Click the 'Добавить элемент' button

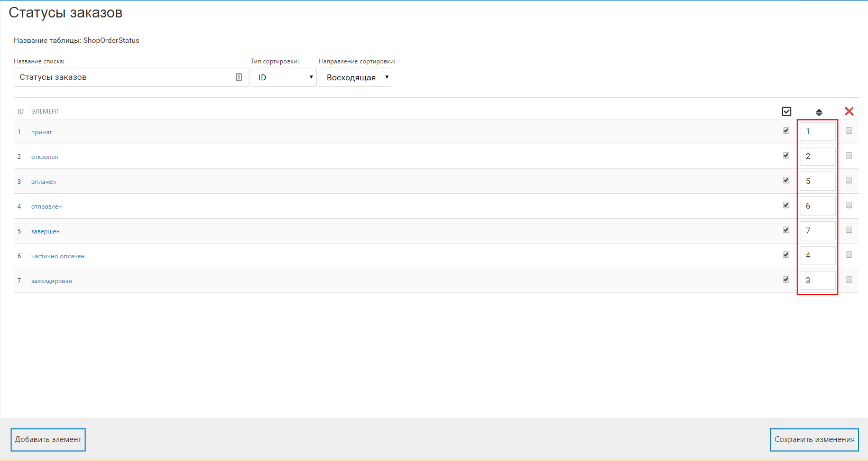coord(48,439)
